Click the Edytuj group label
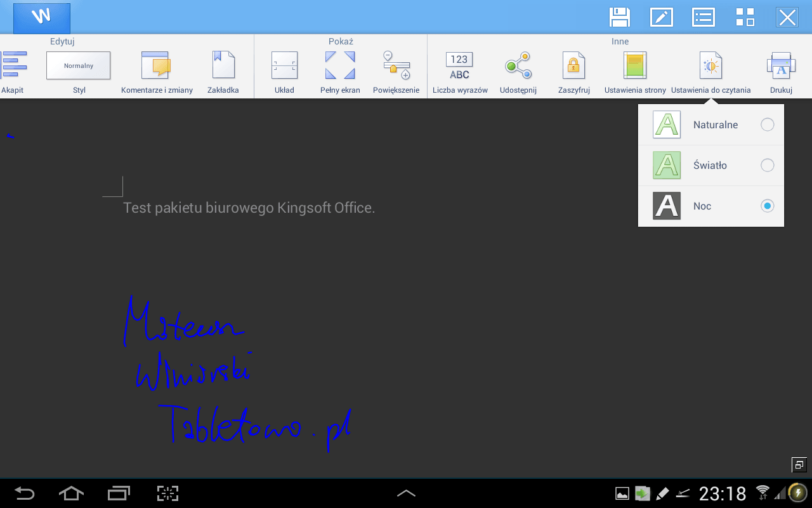The image size is (812, 508). click(62, 41)
